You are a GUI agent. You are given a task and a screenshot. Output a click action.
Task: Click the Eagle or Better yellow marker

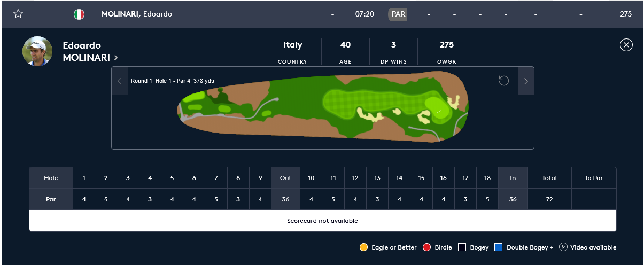tap(364, 247)
